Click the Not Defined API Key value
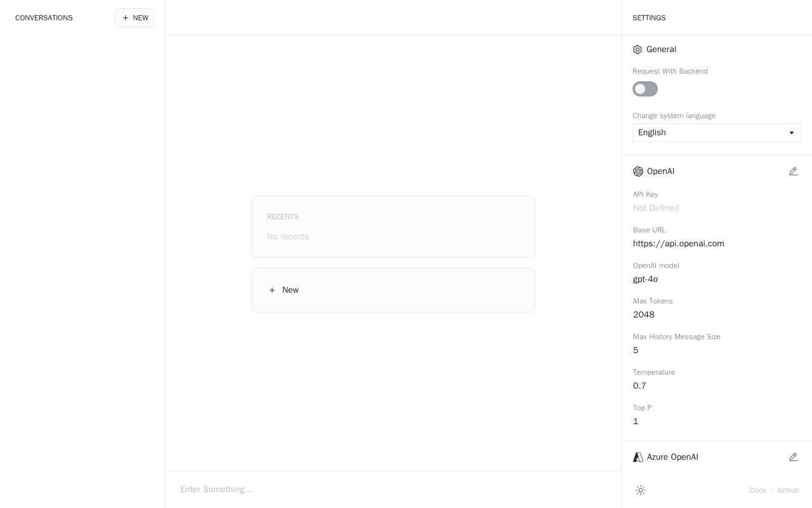This screenshot has height=508, width=812. tap(656, 208)
